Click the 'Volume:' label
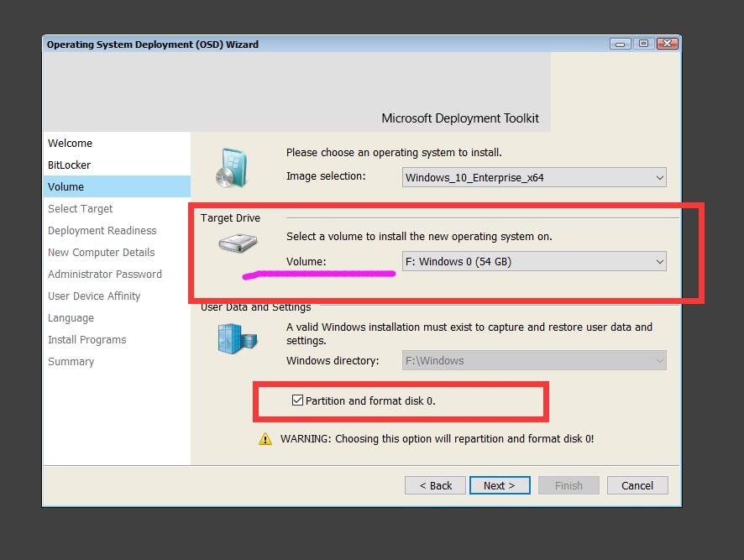 (x=306, y=261)
